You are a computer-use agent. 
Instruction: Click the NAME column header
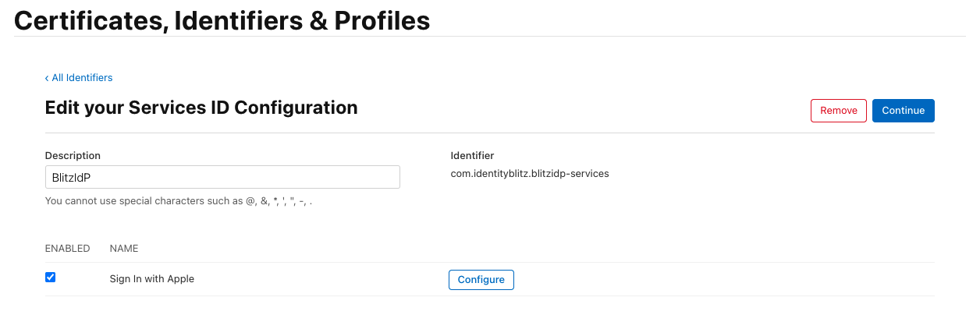[x=124, y=249]
